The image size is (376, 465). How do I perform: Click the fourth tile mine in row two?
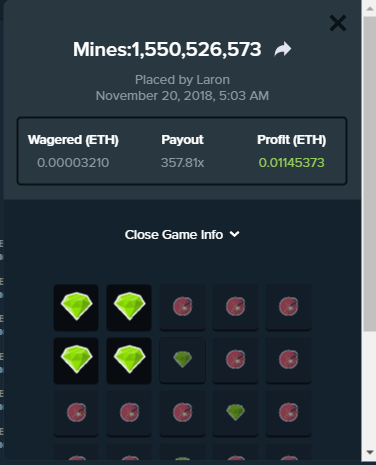(x=235, y=360)
